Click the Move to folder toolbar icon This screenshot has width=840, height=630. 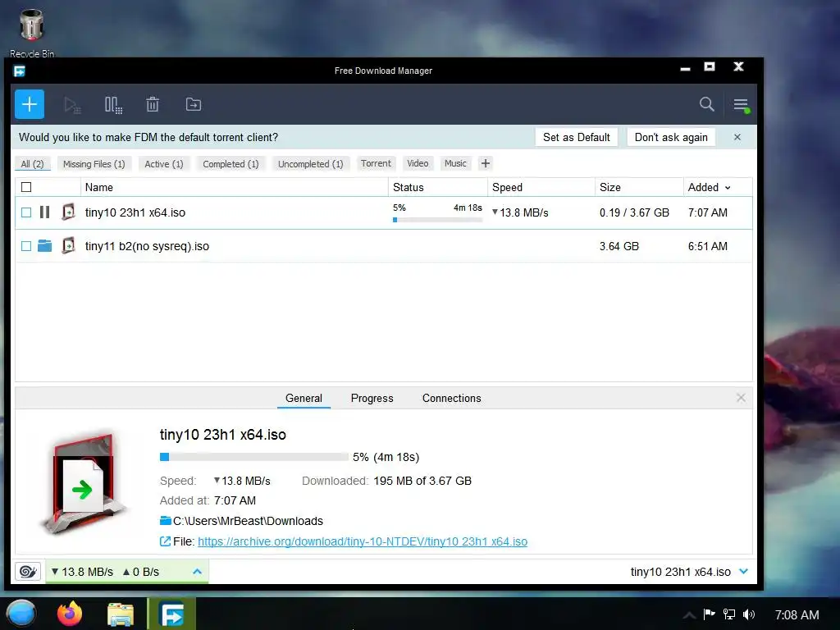click(194, 104)
